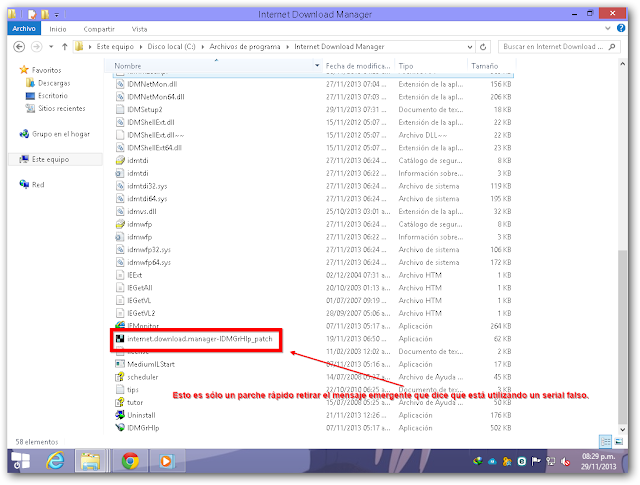
Task: Select the tutor help file icon
Action: coord(120,402)
